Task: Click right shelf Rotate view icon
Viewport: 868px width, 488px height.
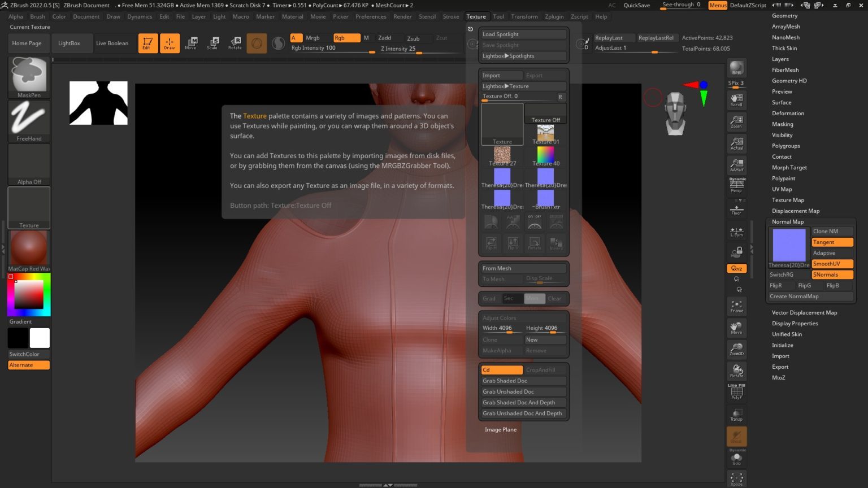Action: pyautogui.click(x=736, y=371)
